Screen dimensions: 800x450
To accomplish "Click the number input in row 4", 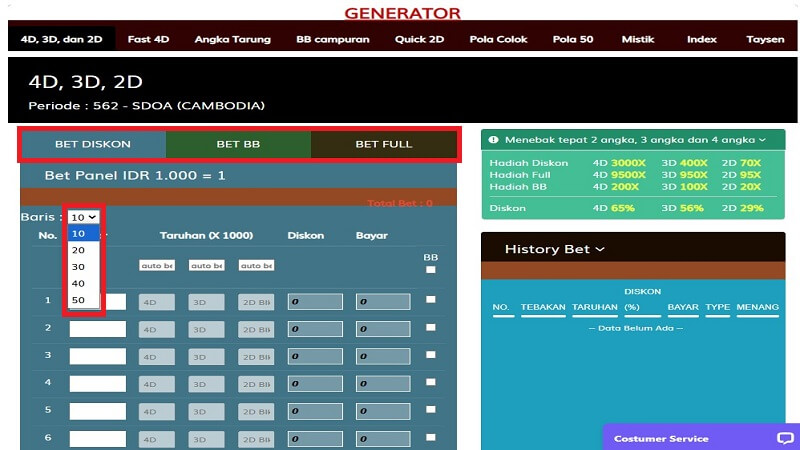I will click(x=97, y=384).
